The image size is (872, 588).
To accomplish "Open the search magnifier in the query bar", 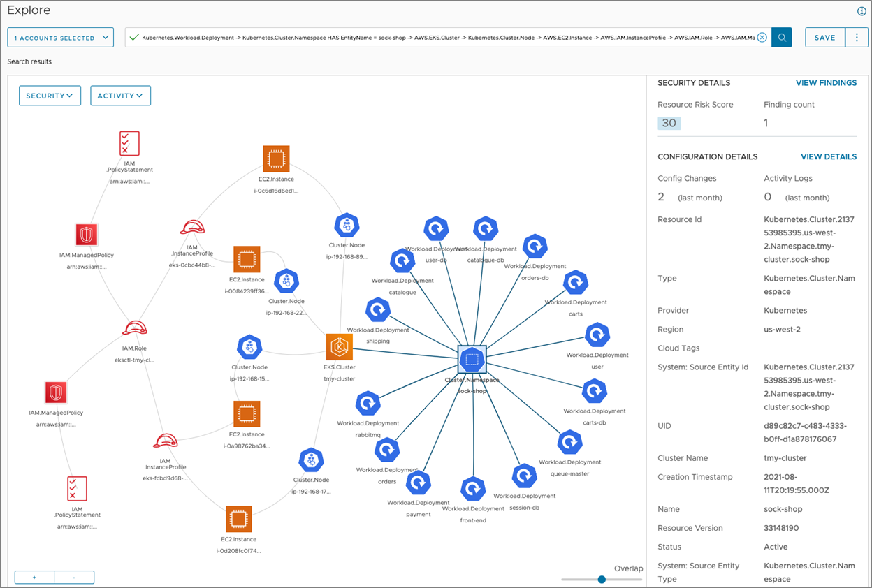I will click(781, 37).
